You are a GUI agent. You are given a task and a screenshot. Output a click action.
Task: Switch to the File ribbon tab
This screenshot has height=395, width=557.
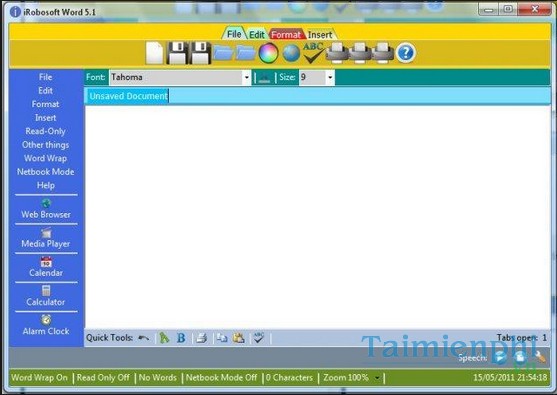click(x=234, y=34)
